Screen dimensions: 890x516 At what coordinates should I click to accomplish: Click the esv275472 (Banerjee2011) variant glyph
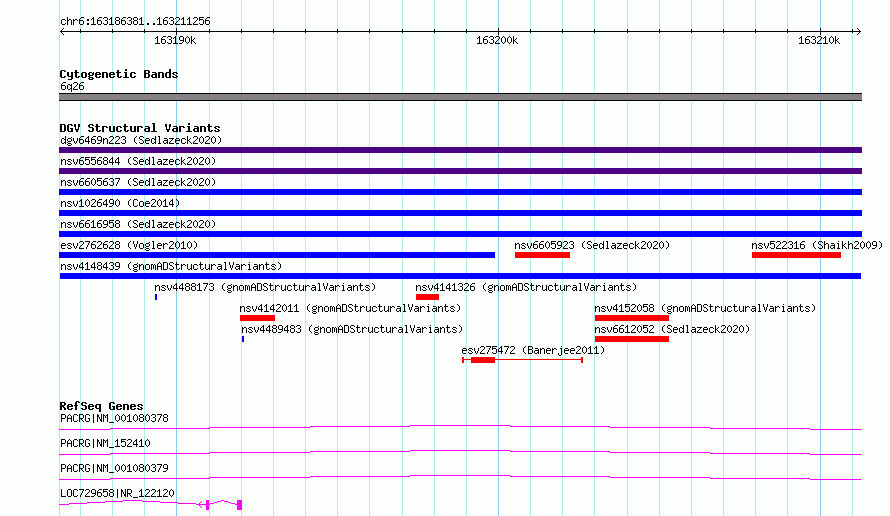522,360
